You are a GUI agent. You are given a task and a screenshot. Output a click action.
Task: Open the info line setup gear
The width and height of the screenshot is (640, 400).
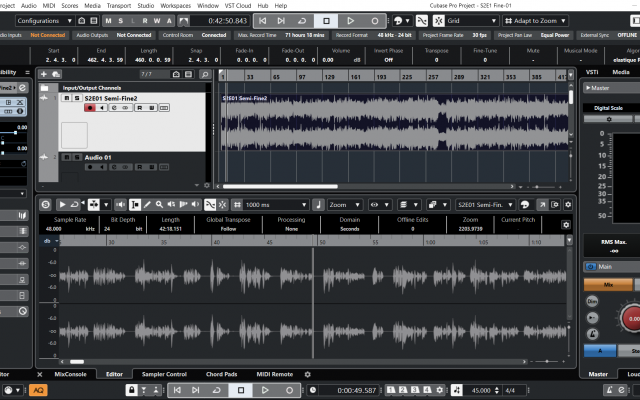pos(566,224)
